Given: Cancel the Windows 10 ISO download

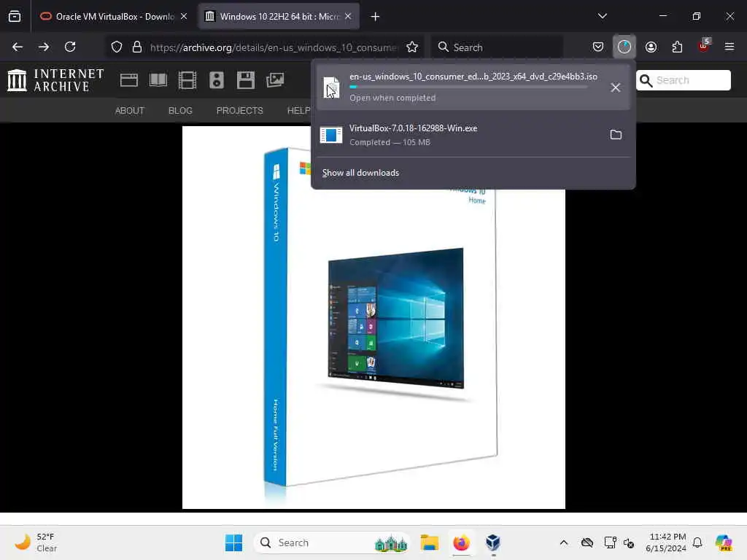Looking at the screenshot, I should click(616, 87).
